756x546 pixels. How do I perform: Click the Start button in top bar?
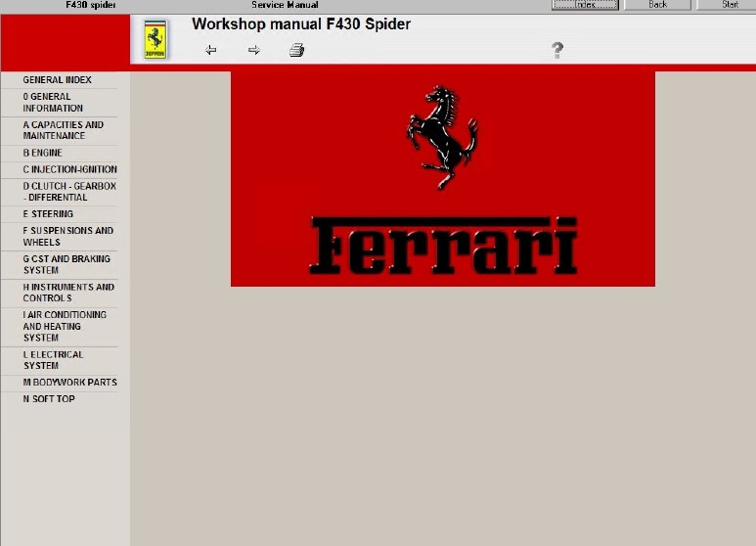click(x=727, y=5)
